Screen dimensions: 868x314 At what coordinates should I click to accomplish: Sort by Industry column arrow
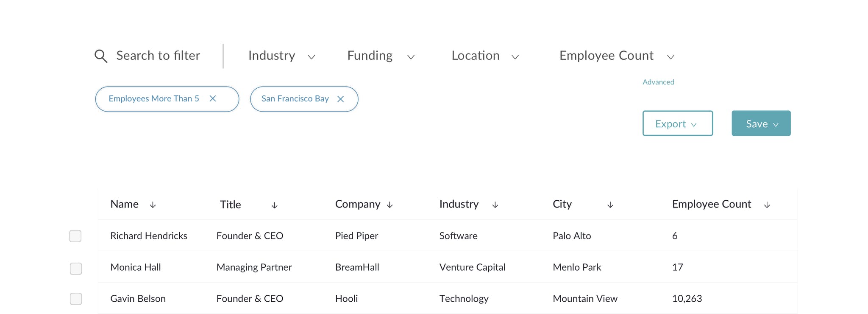[495, 205]
